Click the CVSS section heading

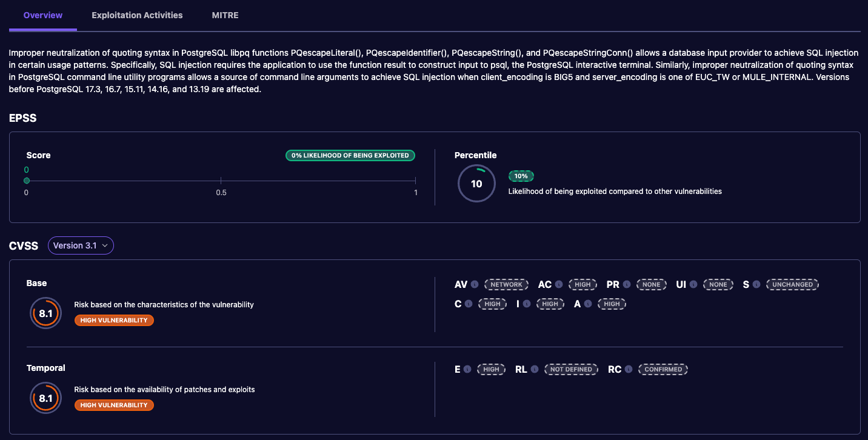24,245
